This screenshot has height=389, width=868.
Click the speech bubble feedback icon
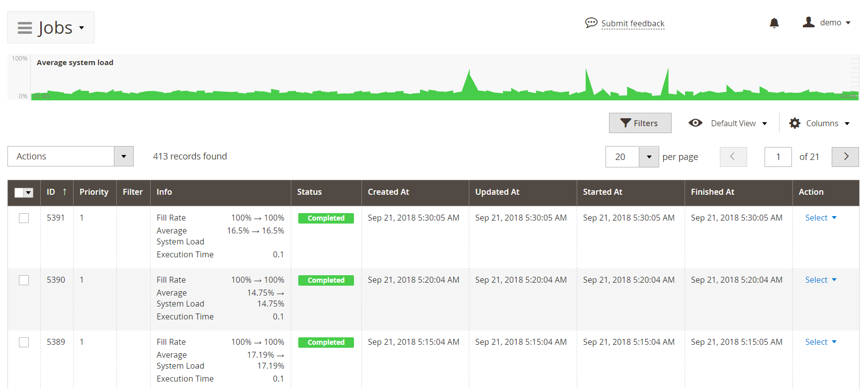pyautogui.click(x=591, y=23)
